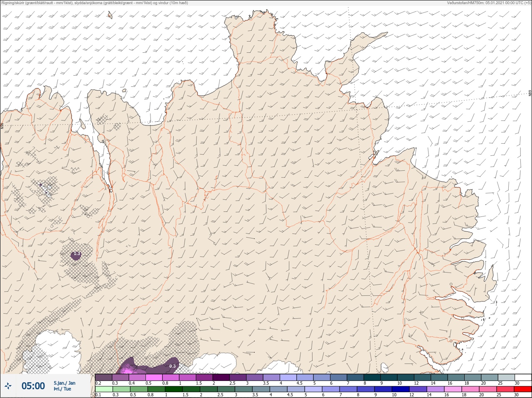Click the 'Þri./ Tue' weekday label
532x398 pixels.
click(62, 389)
